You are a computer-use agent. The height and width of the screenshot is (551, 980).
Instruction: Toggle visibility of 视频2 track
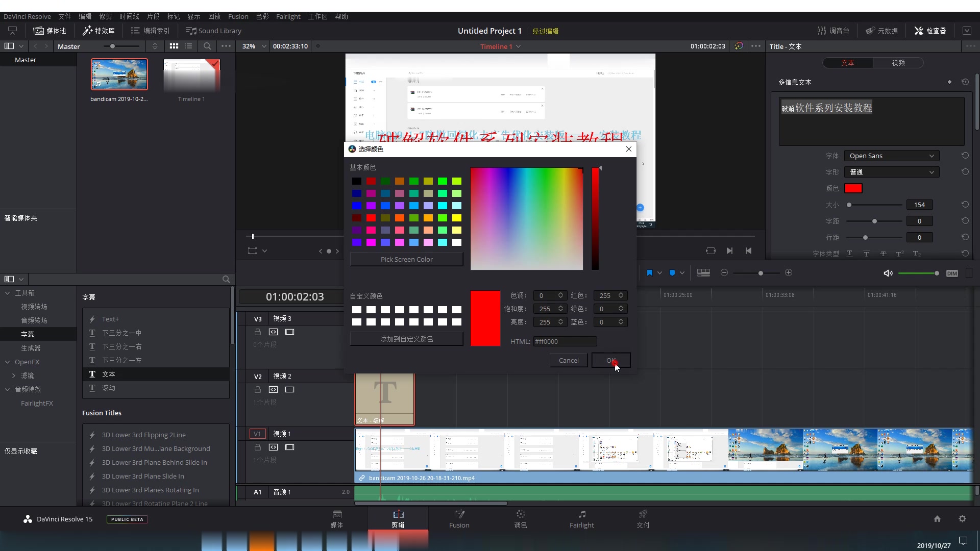pyautogui.click(x=289, y=390)
